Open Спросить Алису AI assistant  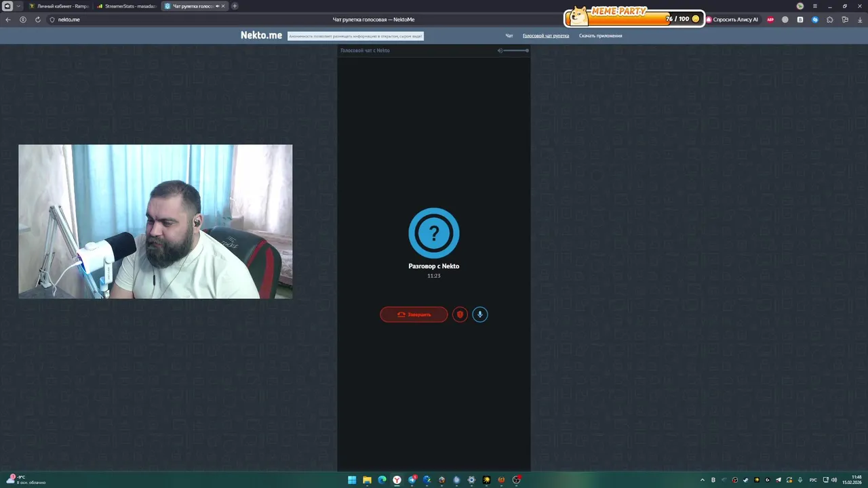732,20
